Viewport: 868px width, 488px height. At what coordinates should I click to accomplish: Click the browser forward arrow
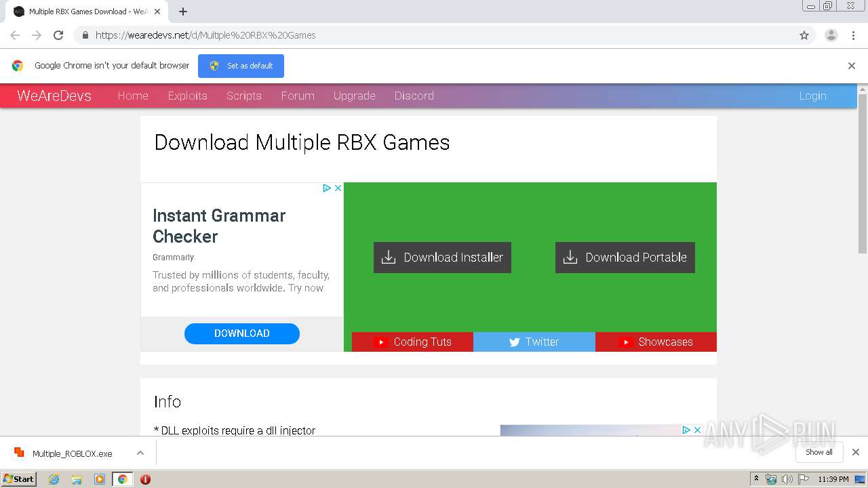[x=37, y=35]
